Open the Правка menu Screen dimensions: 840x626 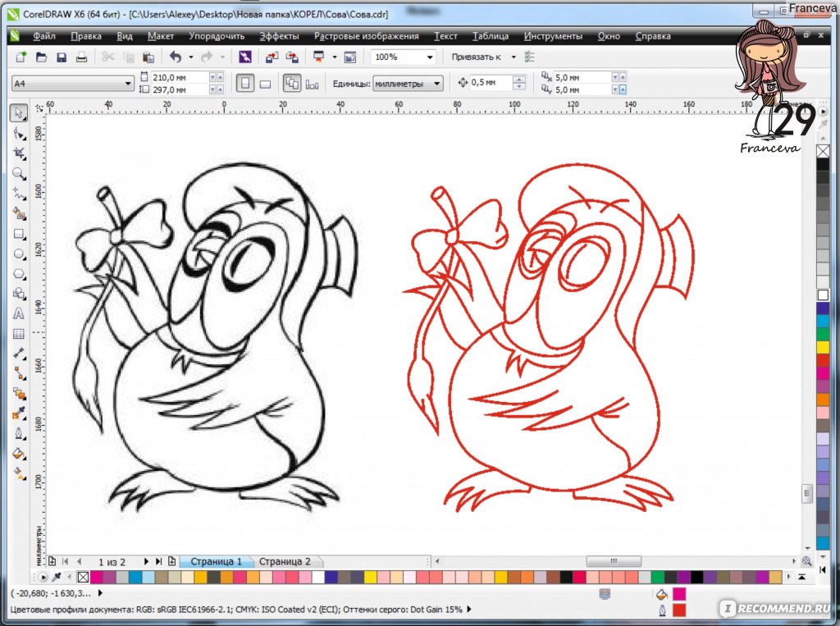point(85,36)
